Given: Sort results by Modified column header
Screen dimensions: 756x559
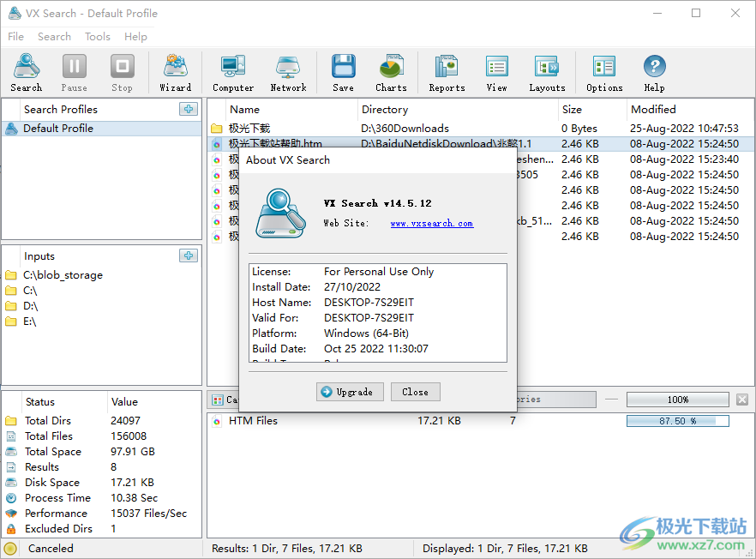Looking at the screenshot, I should coord(689,110).
